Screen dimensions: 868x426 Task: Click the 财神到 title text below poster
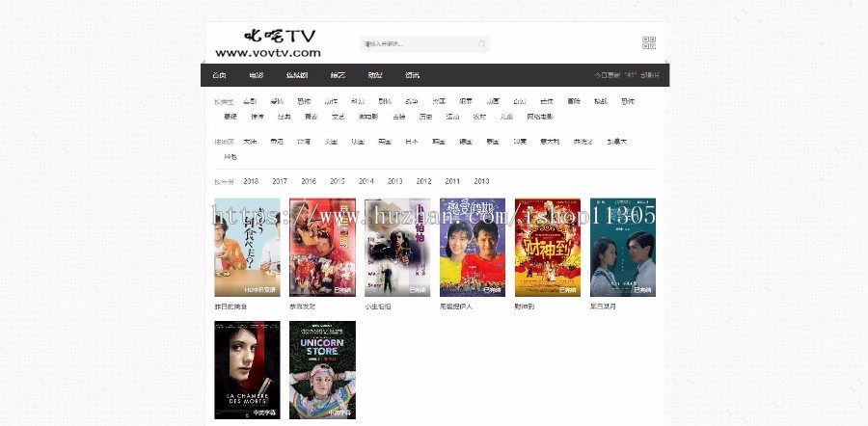[525, 306]
